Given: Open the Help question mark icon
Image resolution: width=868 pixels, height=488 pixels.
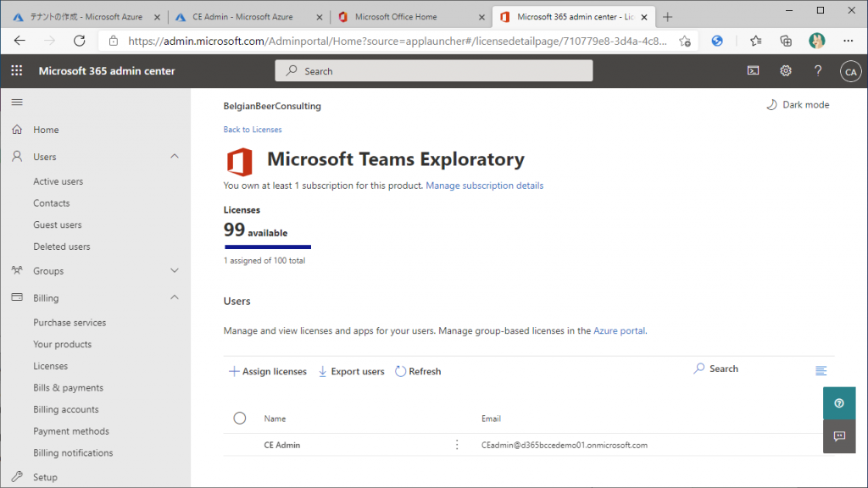Looking at the screenshot, I should [818, 71].
